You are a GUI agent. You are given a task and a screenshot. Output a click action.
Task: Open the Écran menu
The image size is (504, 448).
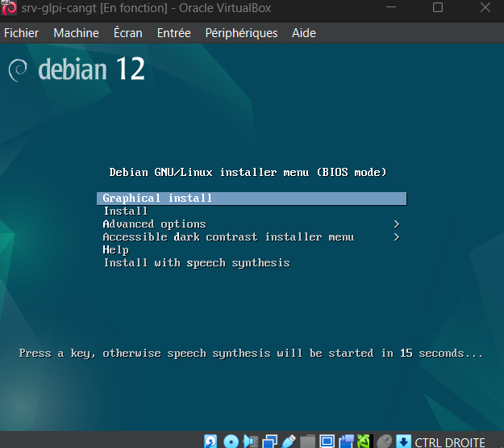tap(127, 33)
